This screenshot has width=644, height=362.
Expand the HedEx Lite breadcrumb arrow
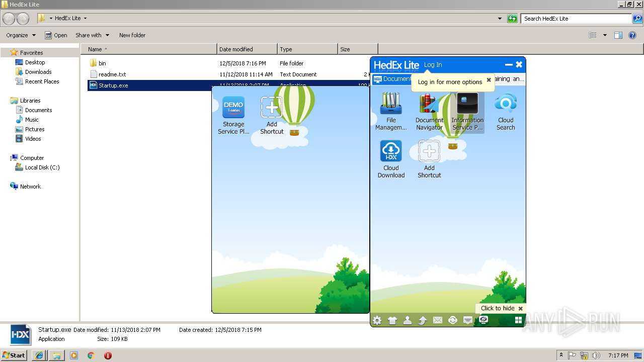pyautogui.click(x=85, y=18)
